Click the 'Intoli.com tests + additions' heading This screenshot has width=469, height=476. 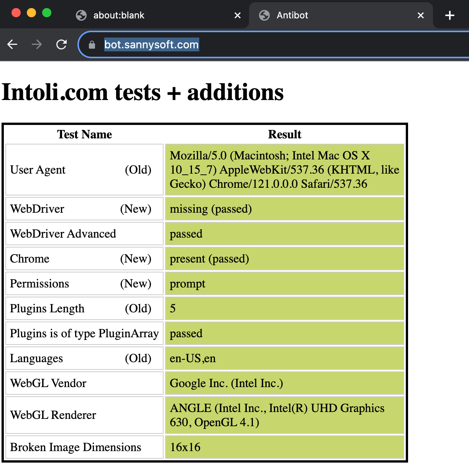143,92
